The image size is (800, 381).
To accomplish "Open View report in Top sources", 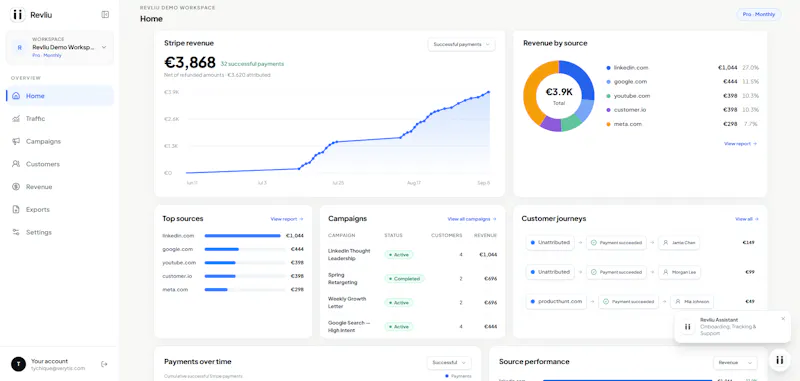I will click(x=287, y=219).
